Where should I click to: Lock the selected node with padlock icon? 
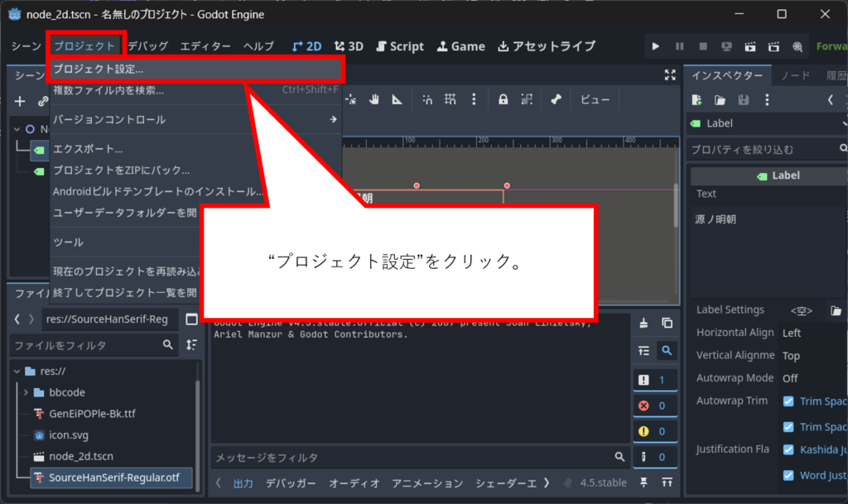tap(503, 99)
